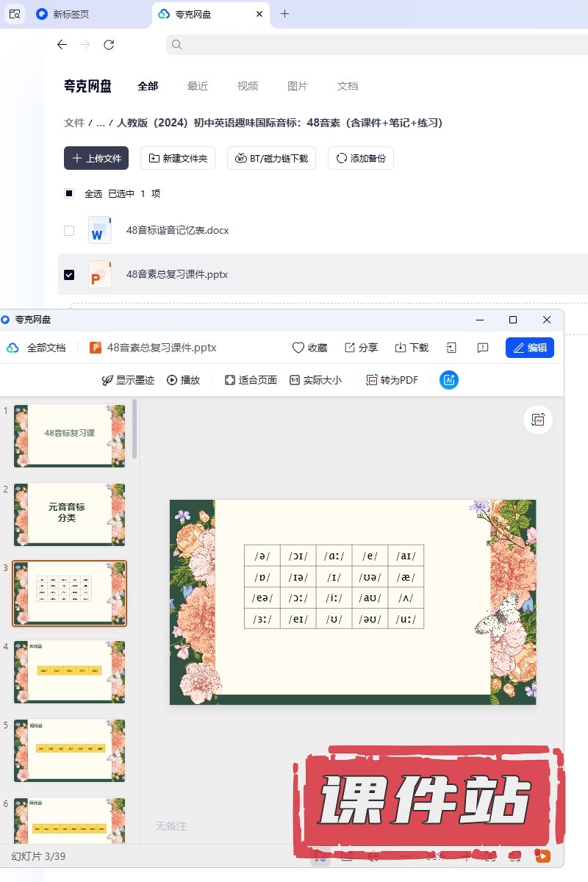This screenshot has width=588, height=882.
Task: Open the floating comment panel icon
Action: 538,420
